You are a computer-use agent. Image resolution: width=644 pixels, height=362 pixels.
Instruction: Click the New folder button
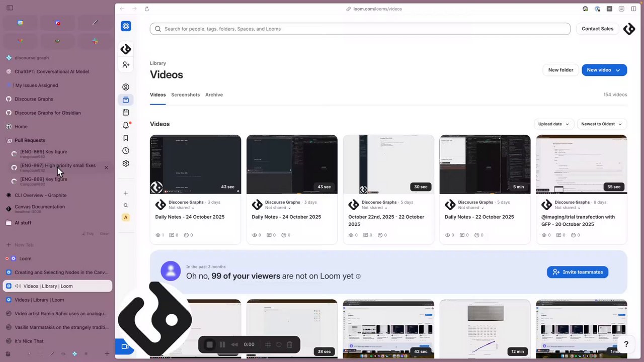point(560,70)
